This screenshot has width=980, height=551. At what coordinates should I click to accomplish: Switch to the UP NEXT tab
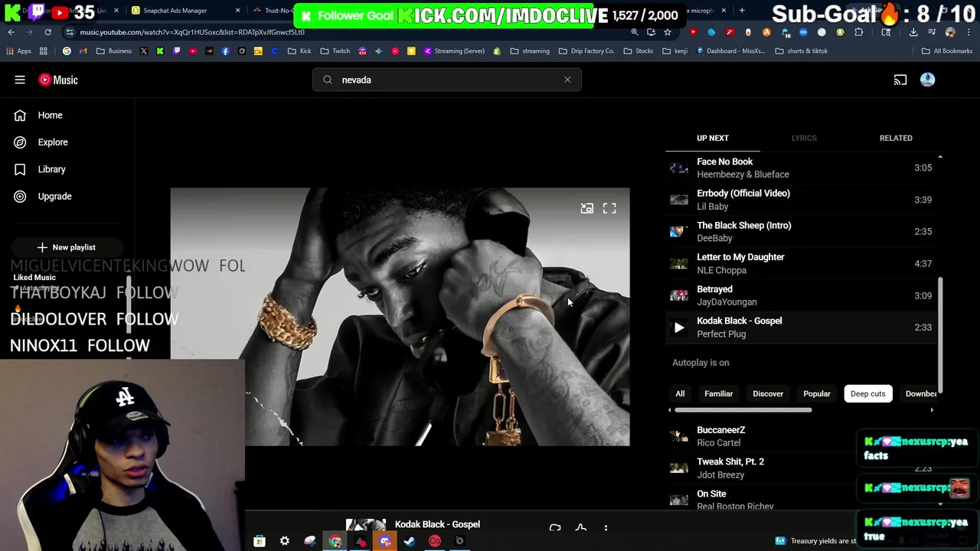click(712, 138)
